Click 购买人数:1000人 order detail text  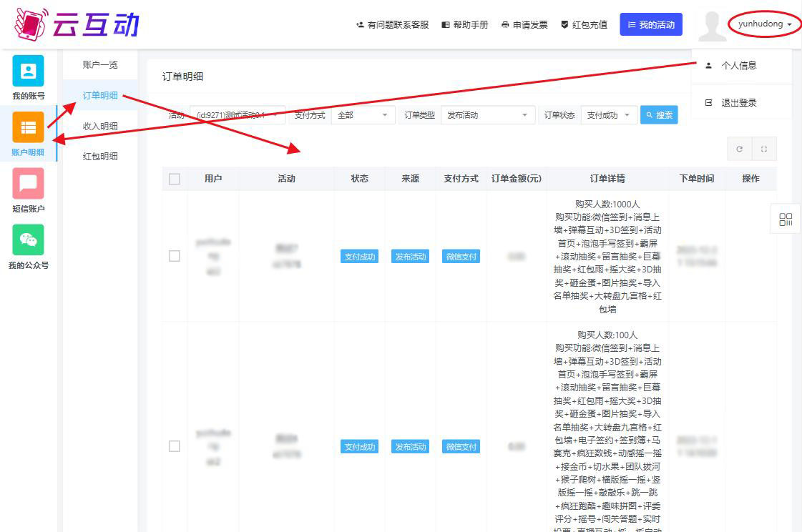pos(607,204)
